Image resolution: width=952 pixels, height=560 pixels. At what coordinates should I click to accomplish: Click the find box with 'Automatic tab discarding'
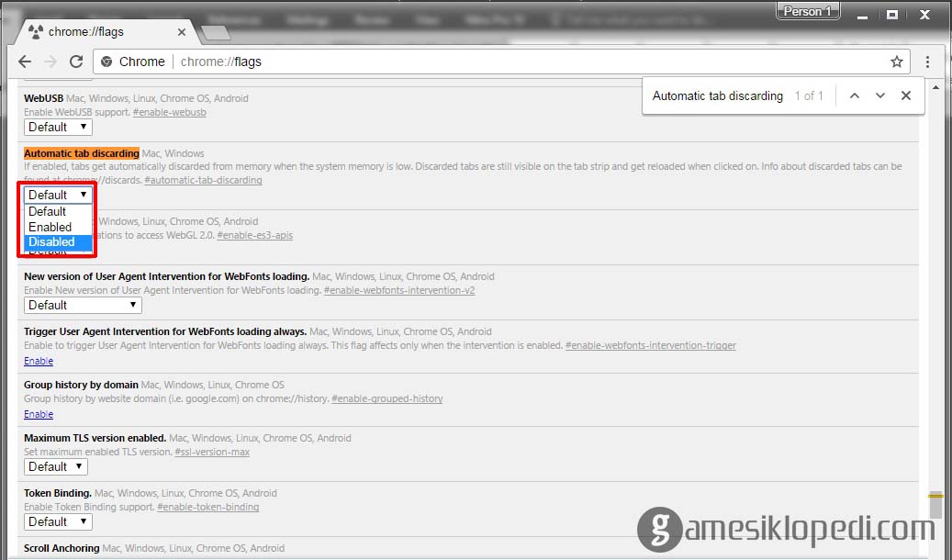click(718, 96)
